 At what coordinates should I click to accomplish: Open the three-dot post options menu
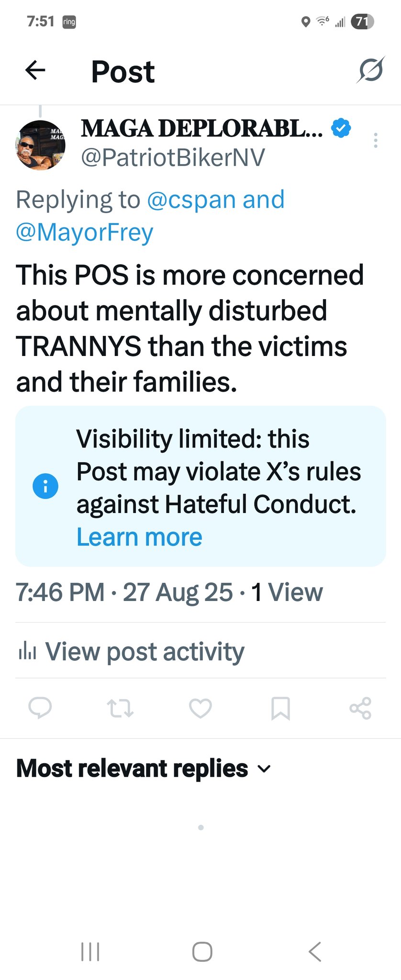pos(376,140)
